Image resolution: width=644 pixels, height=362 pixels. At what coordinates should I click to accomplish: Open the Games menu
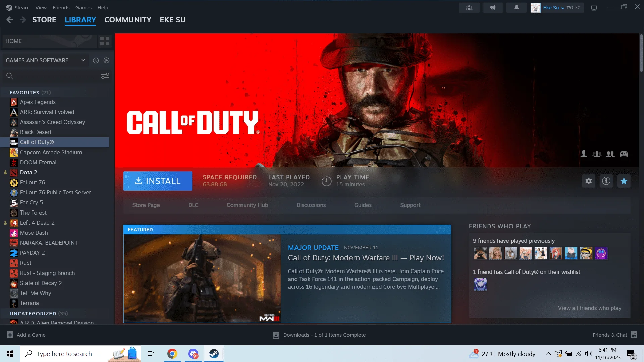(84, 8)
